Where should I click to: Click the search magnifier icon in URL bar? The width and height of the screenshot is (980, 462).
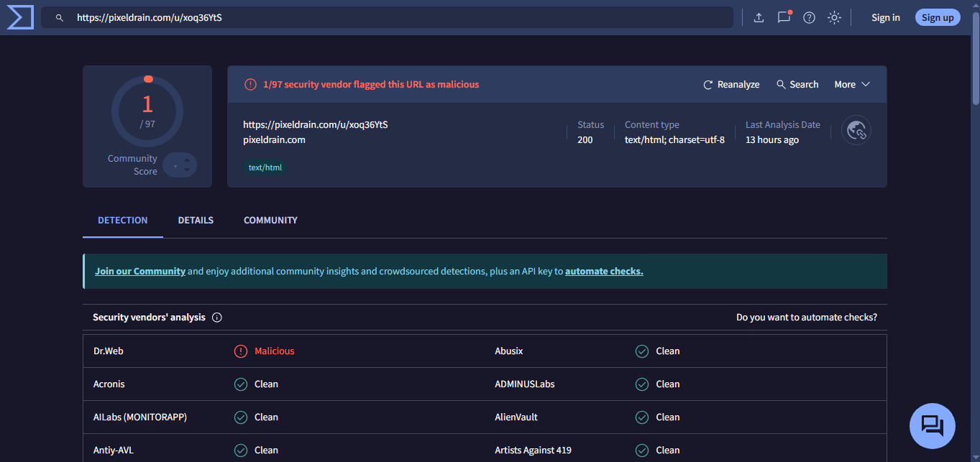pos(60,17)
